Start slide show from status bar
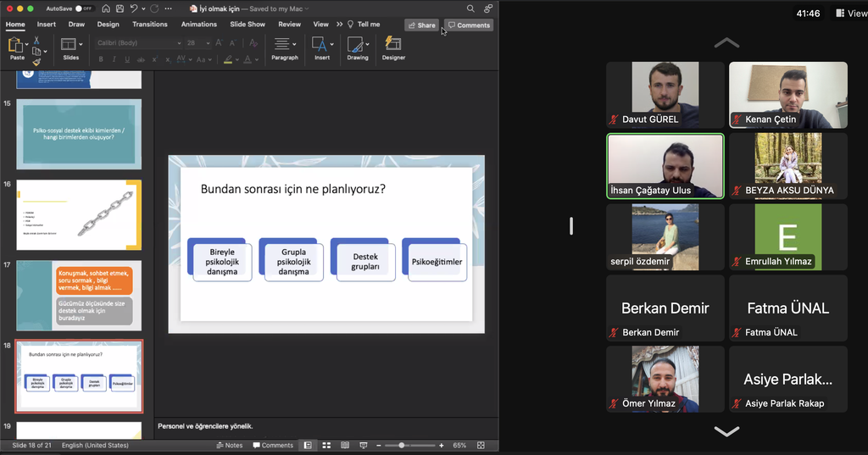This screenshot has width=868, height=455. 363,445
